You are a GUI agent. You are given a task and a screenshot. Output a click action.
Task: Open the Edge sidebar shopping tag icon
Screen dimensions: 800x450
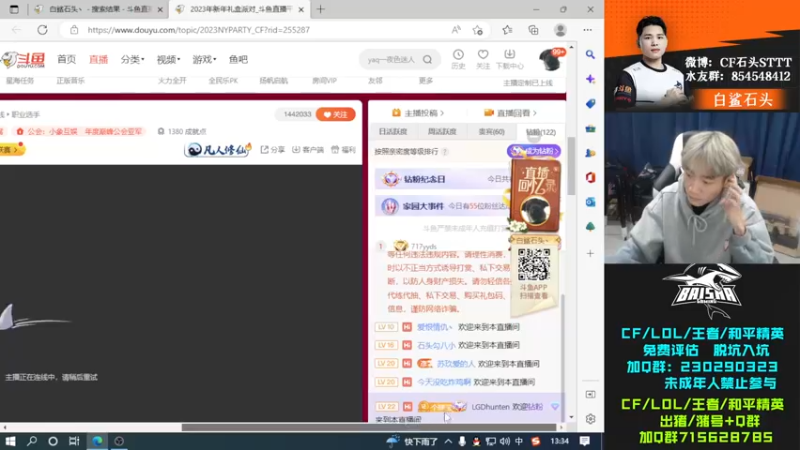coord(590,104)
